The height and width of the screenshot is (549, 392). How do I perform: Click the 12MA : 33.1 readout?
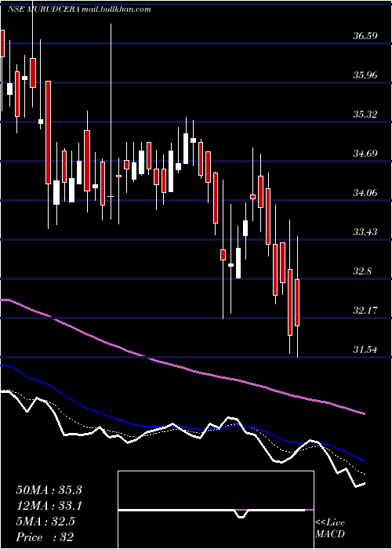coord(49,506)
